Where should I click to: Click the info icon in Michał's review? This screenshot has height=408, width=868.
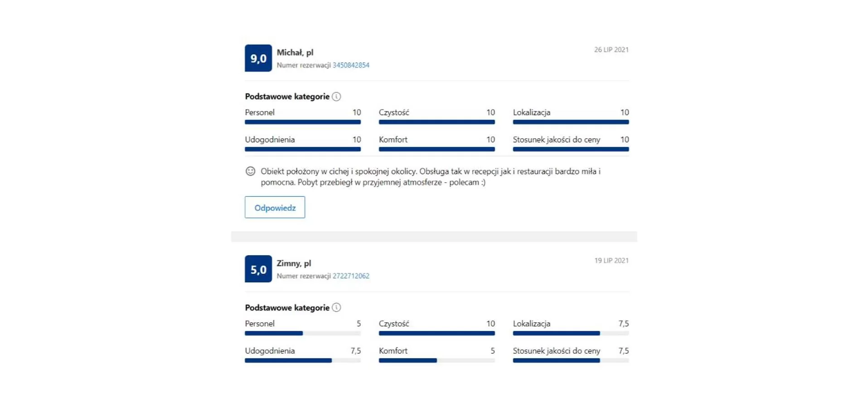pos(336,97)
